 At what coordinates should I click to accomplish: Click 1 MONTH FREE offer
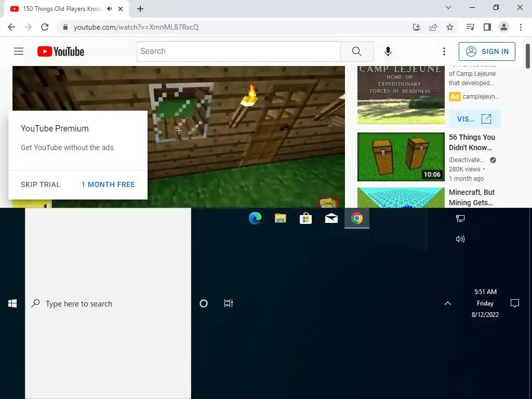[108, 184]
